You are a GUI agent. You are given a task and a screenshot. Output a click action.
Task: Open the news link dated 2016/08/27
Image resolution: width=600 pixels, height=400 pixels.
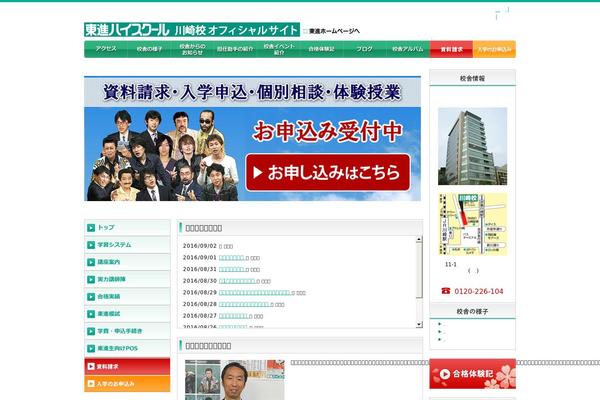pyautogui.click(x=233, y=316)
